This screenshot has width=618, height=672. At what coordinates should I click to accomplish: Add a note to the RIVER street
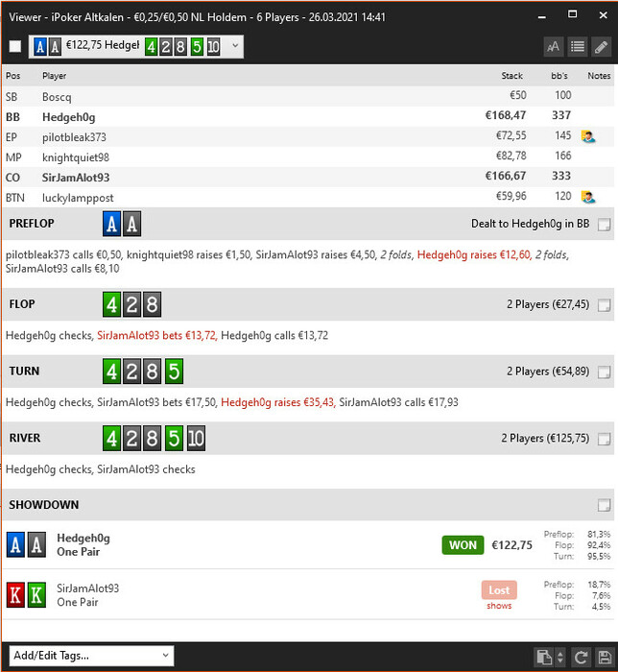(604, 439)
